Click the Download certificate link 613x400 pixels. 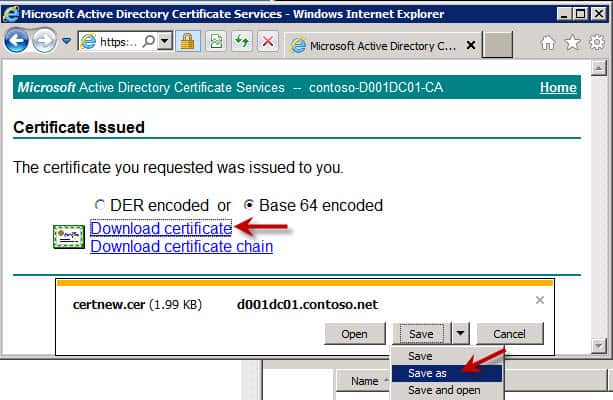coord(161,228)
